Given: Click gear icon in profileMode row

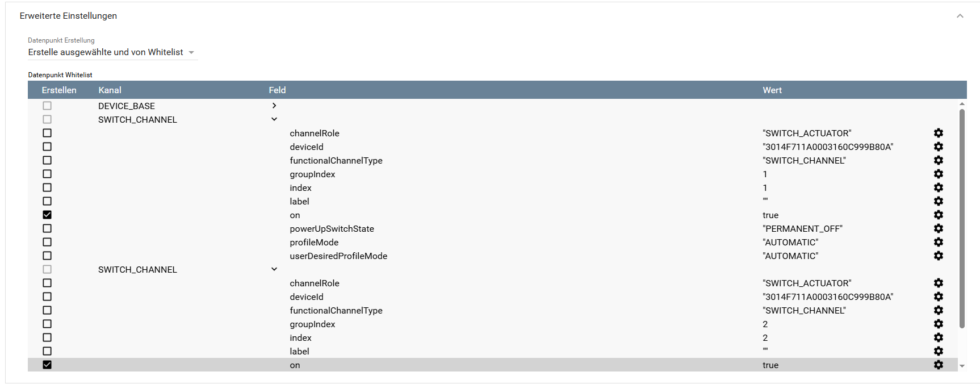Looking at the screenshot, I should point(938,242).
